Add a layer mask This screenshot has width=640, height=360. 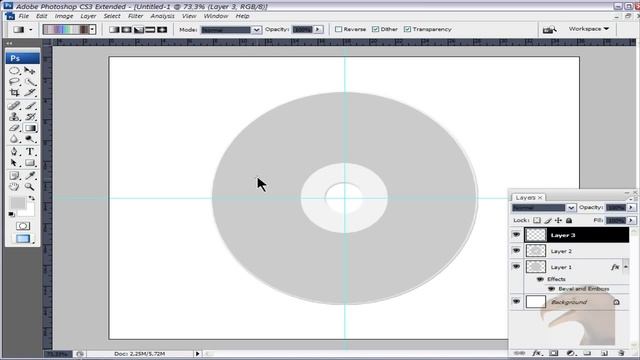553,353
